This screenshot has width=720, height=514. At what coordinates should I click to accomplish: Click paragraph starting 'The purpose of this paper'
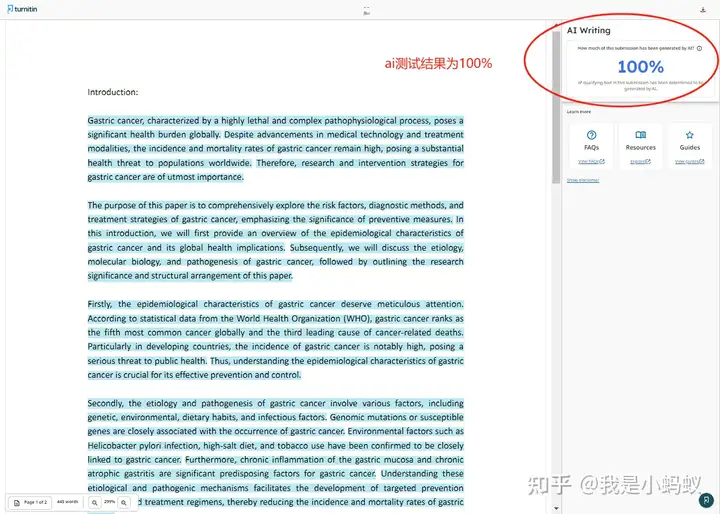(x=276, y=240)
